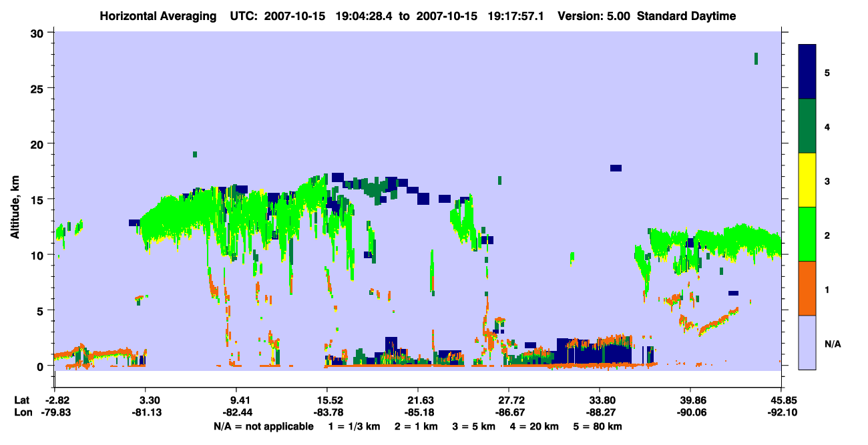868x445 pixels.
Task: Click the '5 = 80 km' legend entry
Action: click(599, 426)
